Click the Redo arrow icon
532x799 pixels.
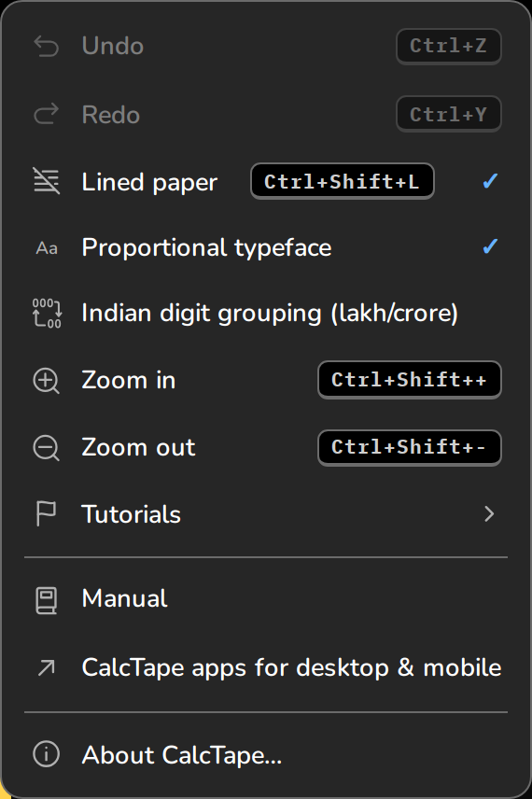pos(47,114)
